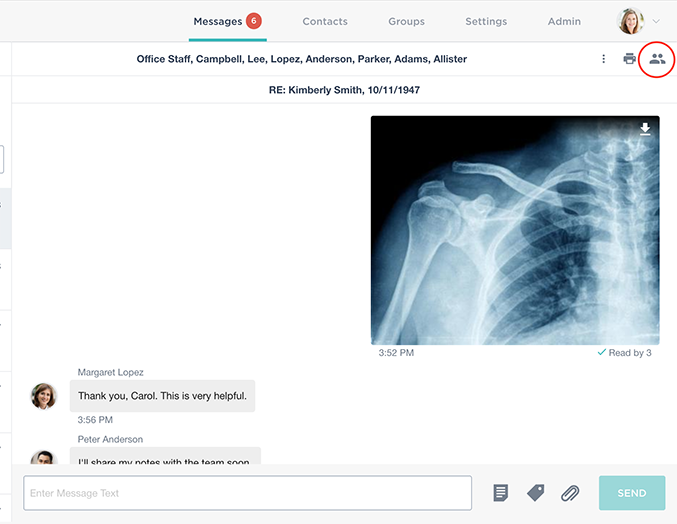Open message templates document icon
This screenshot has height=524, width=677.
click(x=500, y=493)
